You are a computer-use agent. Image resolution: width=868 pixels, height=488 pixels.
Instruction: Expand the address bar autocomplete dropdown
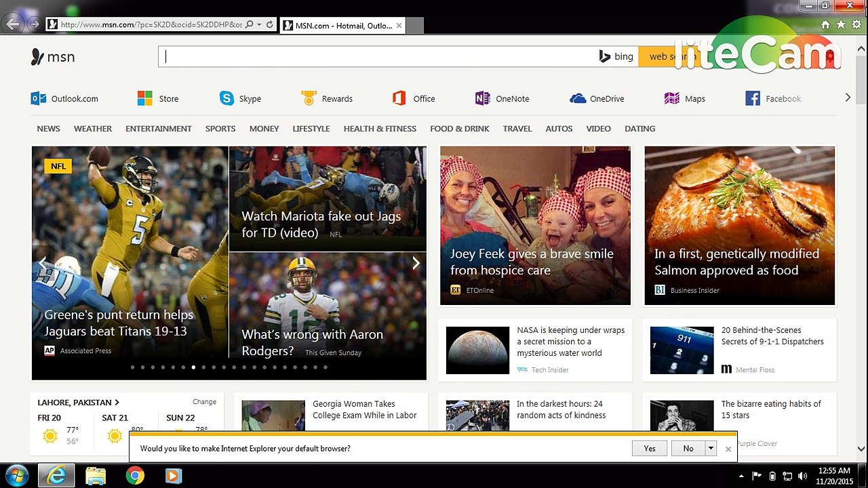coord(259,25)
